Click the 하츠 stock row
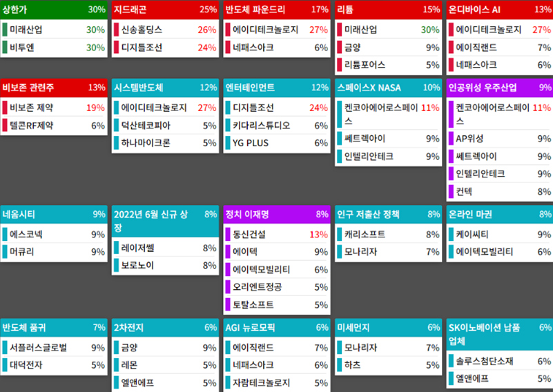Image resolution: width=553 pixels, height=392 pixels. [x=388, y=365]
